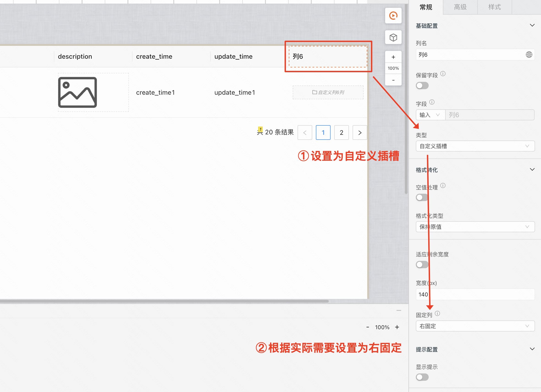
Task: Toggle the 空值处理 switch
Action: pos(422,197)
